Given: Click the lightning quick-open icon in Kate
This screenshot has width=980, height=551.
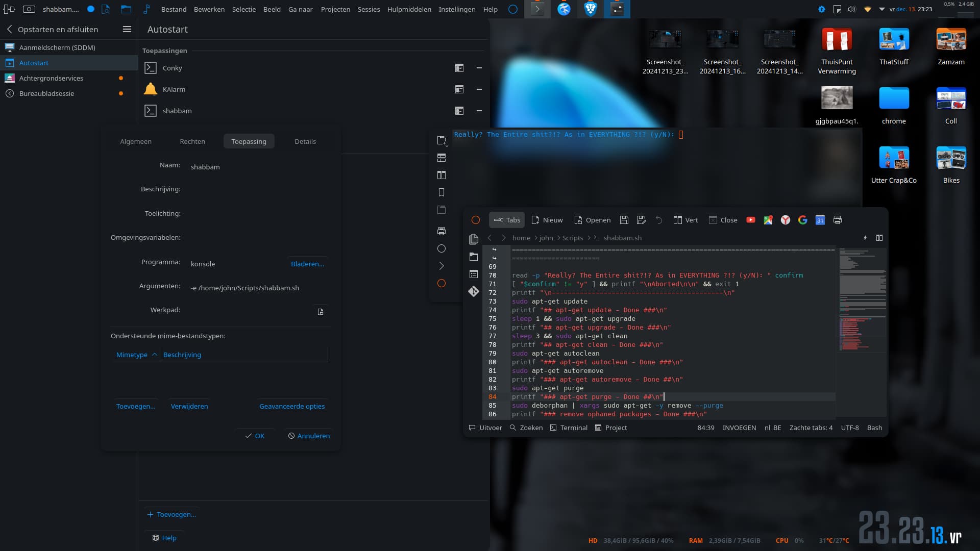Looking at the screenshot, I should pyautogui.click(x=865, y=238).
